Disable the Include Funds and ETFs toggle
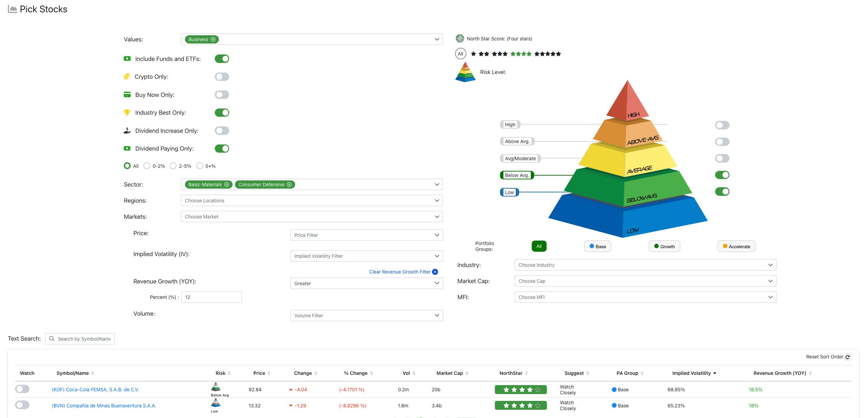Viewport: 868px width, 418px height. [x=222, y=59]
